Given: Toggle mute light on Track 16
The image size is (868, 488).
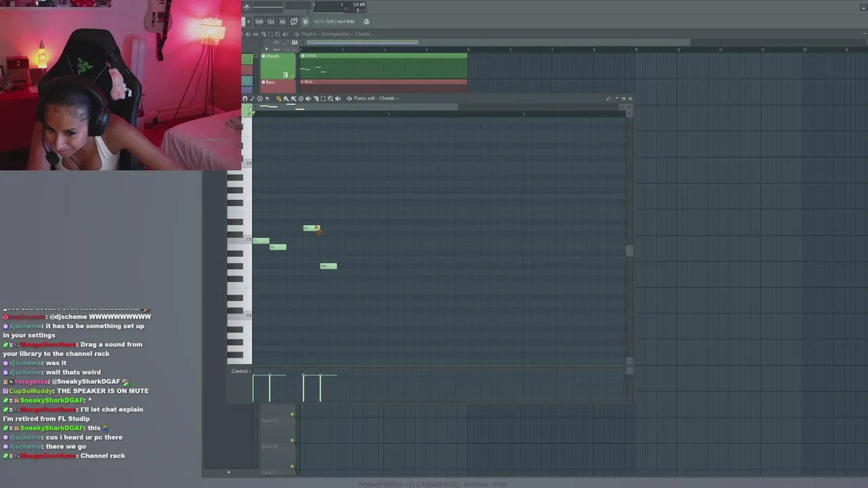Looking at the screenshot, I should pyautogui.click(x=292, y=440).
